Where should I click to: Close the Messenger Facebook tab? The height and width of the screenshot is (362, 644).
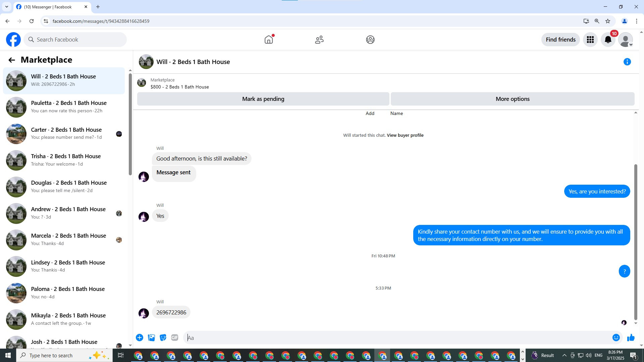[x=86, y=7]
